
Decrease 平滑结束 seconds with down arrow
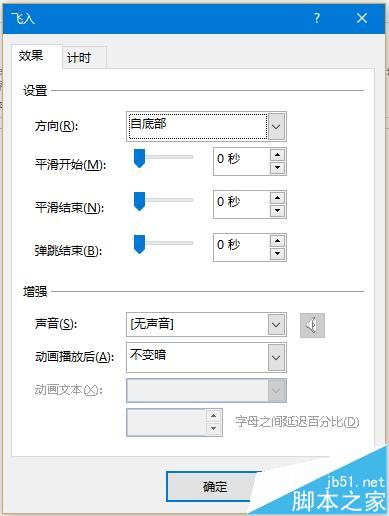277,211
